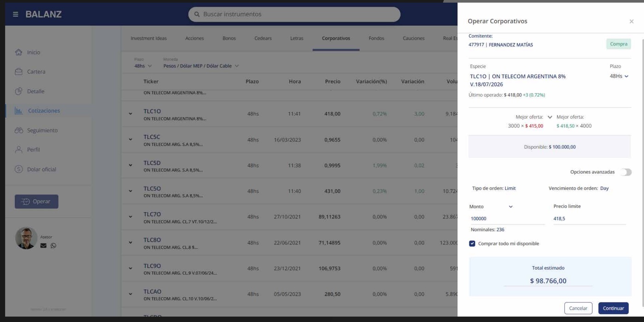This screenshot has height=322, width=644.
Task: Expand the TLCAO row
Action: (131, 294)
